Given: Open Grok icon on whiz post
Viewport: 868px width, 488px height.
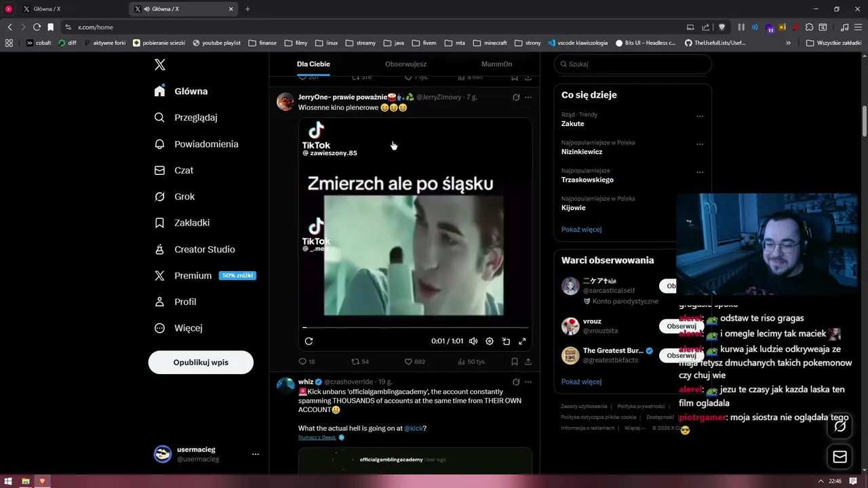Looking at the screenshot, I should point(516,382).
